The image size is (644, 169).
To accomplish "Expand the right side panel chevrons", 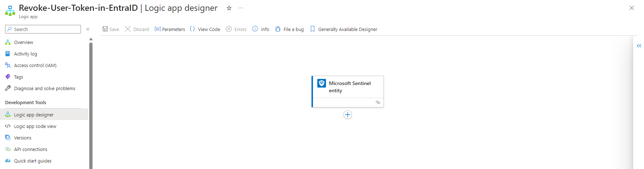I will (x=639, y=46).
